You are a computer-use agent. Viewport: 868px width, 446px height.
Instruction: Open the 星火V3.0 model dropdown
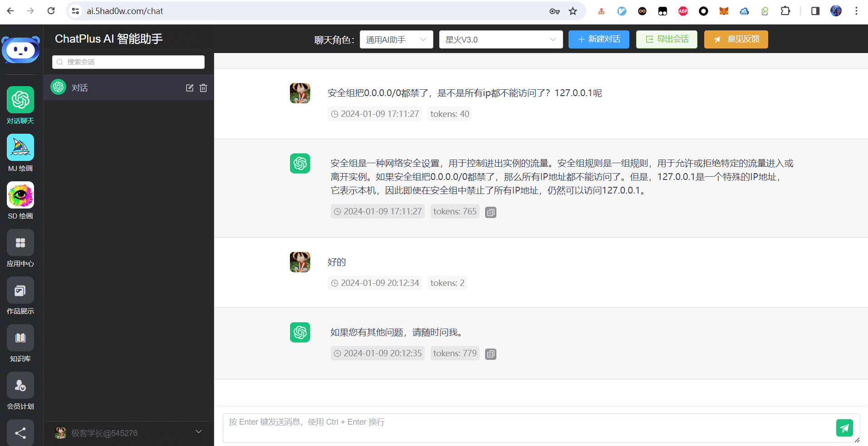pos(501,39)
